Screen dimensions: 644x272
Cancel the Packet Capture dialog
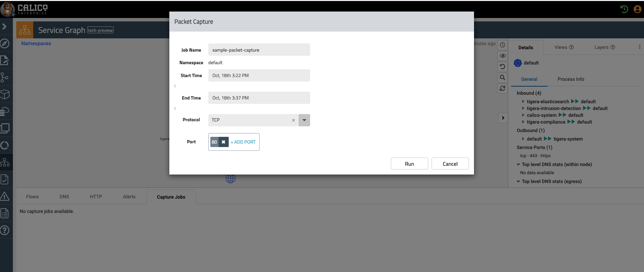click(450, 164)
